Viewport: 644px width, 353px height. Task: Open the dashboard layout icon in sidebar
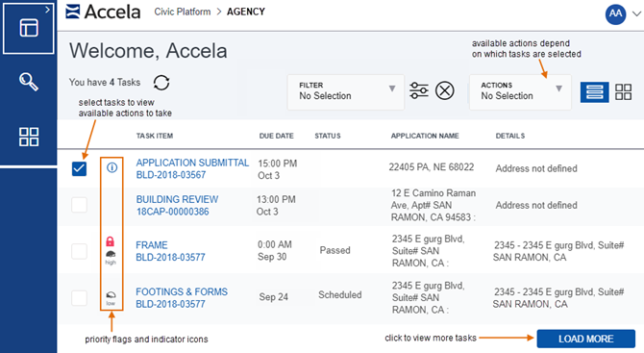pos(29,28)
